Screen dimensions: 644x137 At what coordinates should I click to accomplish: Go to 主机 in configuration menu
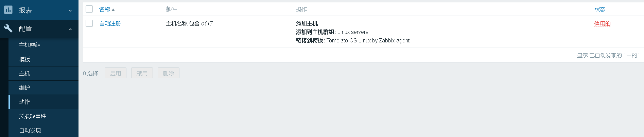[x=24, y=74]
